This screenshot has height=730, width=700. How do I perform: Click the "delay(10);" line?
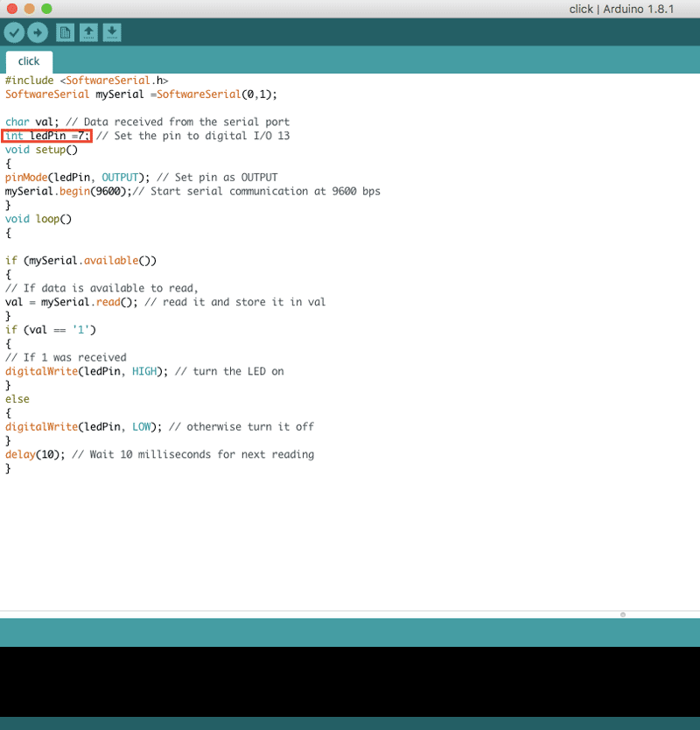coord(159,454)
